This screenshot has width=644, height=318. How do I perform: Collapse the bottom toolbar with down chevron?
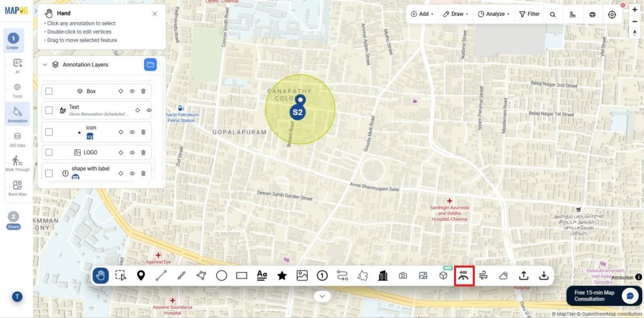[323, 296]
